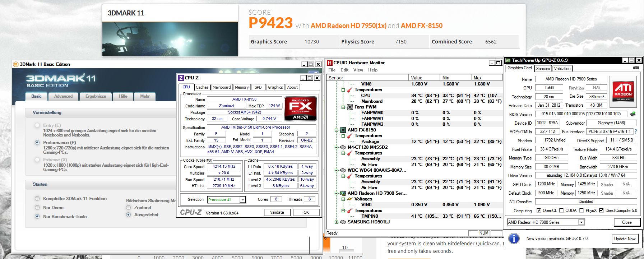Toggle the DirectCompute 5.0 checkbox

(x=601, y=211)
